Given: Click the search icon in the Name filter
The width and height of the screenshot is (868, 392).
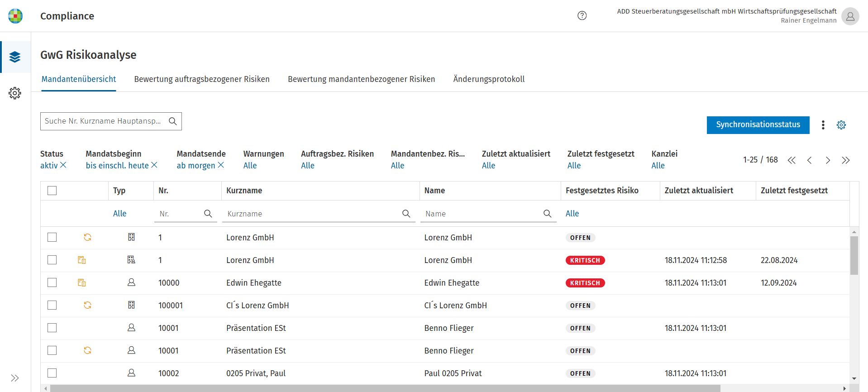Looking at the screenshot, I should pyautogui.click(x=548, y=214).
